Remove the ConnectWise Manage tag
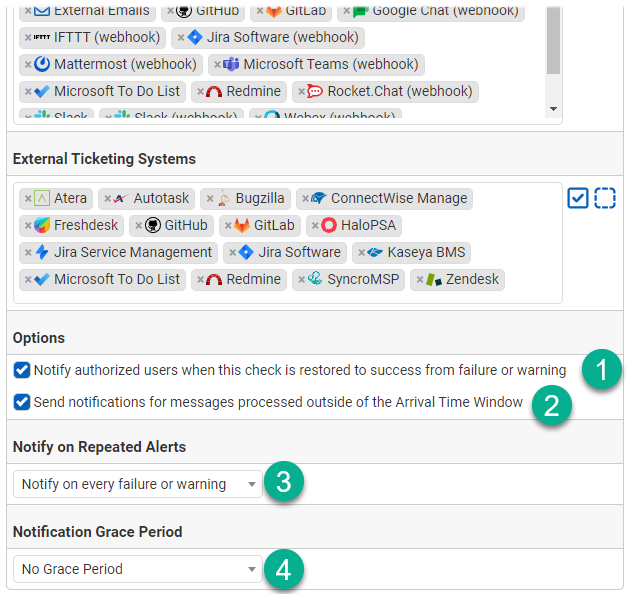Screen dimensions: 629x594 pyautogui.click(x=305, y=199)
